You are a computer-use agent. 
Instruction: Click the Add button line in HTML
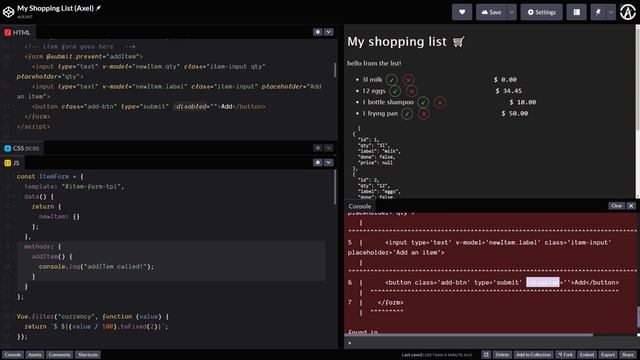149,107
